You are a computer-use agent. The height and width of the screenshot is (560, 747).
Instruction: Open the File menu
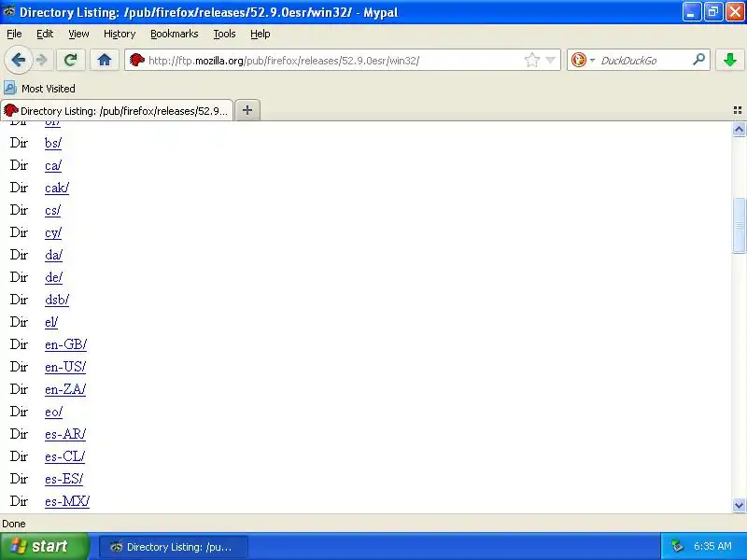pyautogui.click(x=14, y=34)
